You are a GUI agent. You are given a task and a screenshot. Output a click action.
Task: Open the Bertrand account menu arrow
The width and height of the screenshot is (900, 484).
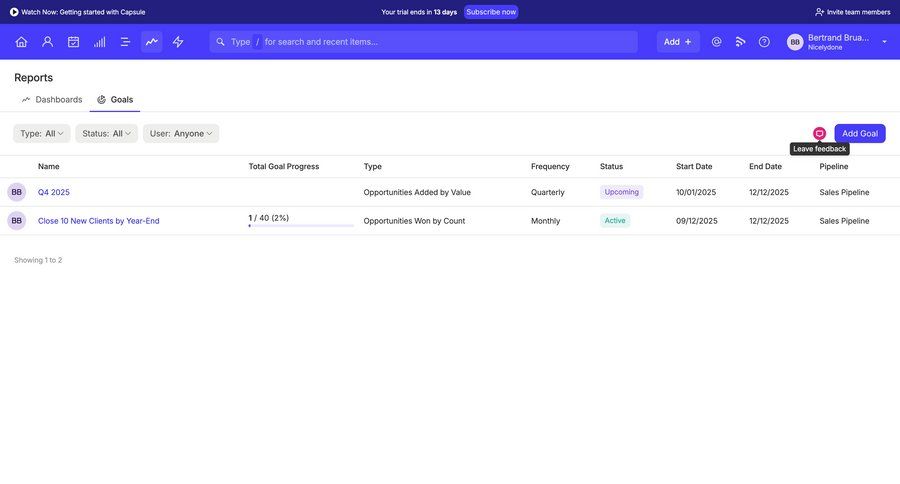(884, 42)
